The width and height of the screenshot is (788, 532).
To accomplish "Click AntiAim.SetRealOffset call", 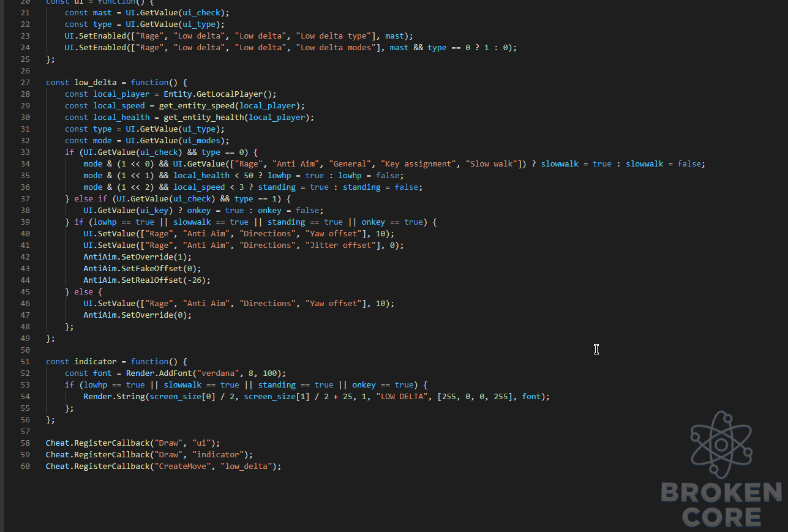I will tap(147, 280).
